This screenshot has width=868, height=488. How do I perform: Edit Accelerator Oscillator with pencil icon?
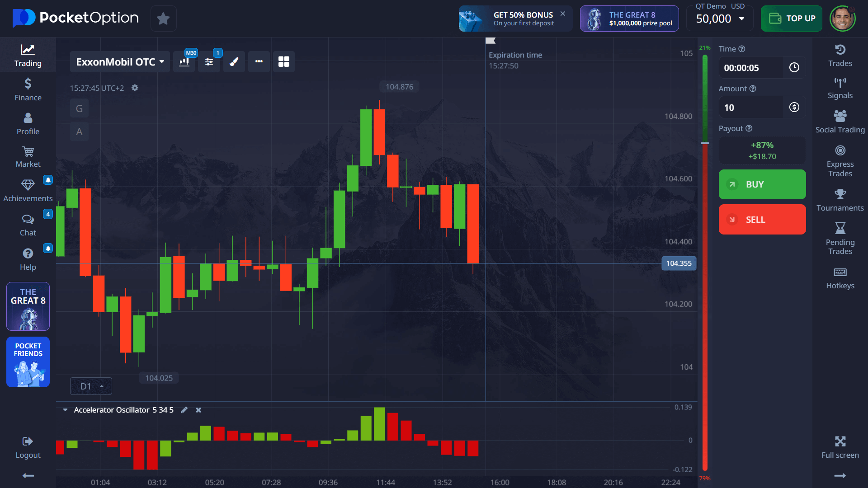tap(184, 410)
